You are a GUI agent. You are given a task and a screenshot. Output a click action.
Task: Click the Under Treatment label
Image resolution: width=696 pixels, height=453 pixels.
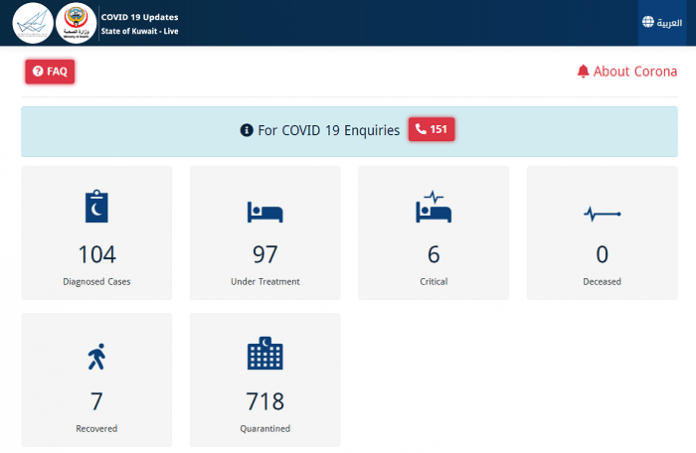tap(265, 282)
